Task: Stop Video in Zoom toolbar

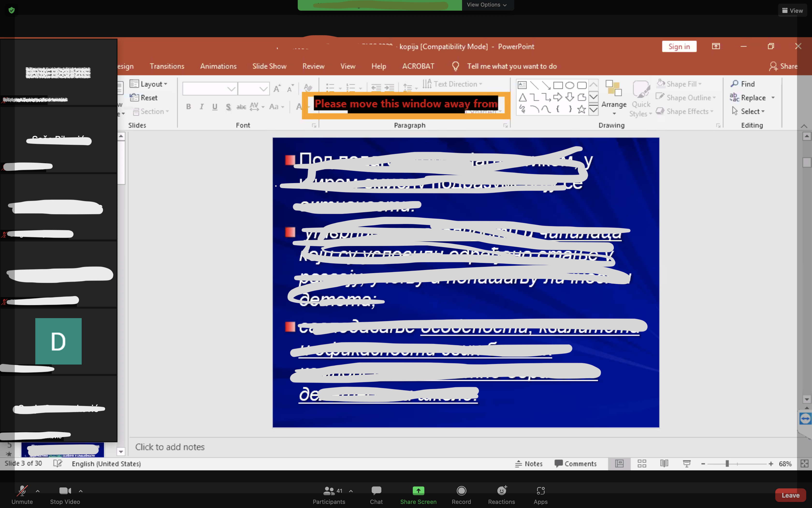Action: pyautogui.click(x=65, y=494)
